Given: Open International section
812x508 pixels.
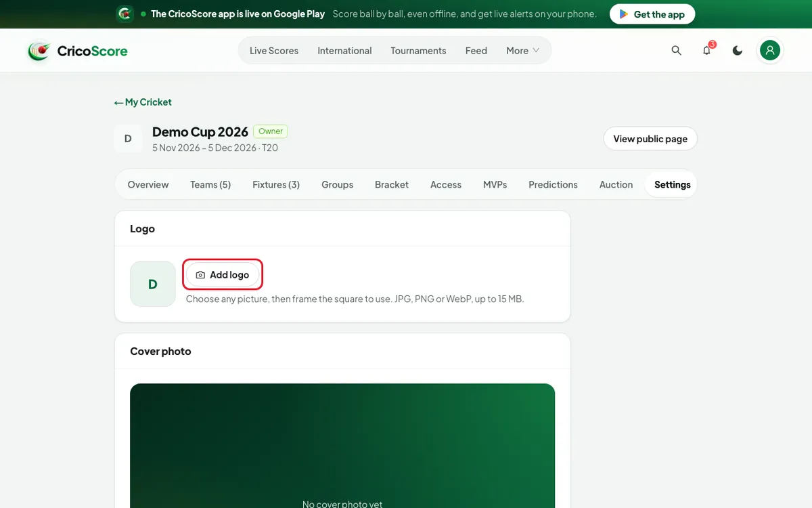Looking at the screenshot, I should (x=344, y=51).
